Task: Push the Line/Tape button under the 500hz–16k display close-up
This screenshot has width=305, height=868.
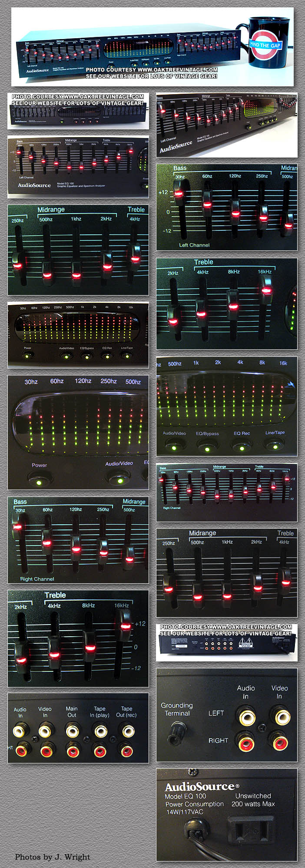Action: point(275,445)
